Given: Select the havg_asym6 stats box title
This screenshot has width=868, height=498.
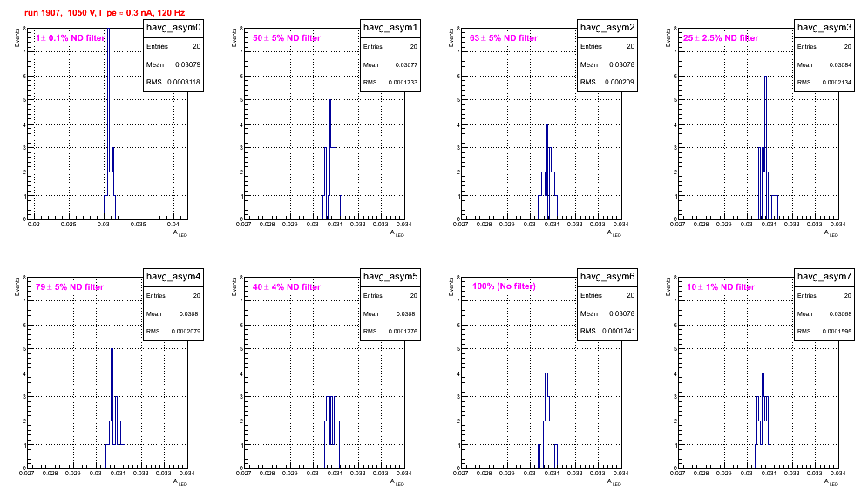Looking at the screenshot, I should pos(607,277).
